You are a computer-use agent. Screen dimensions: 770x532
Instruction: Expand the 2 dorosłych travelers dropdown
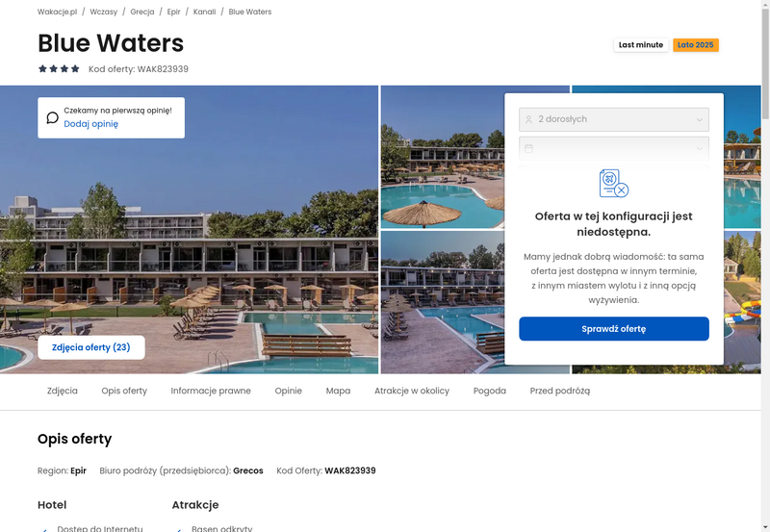[614, 119]
